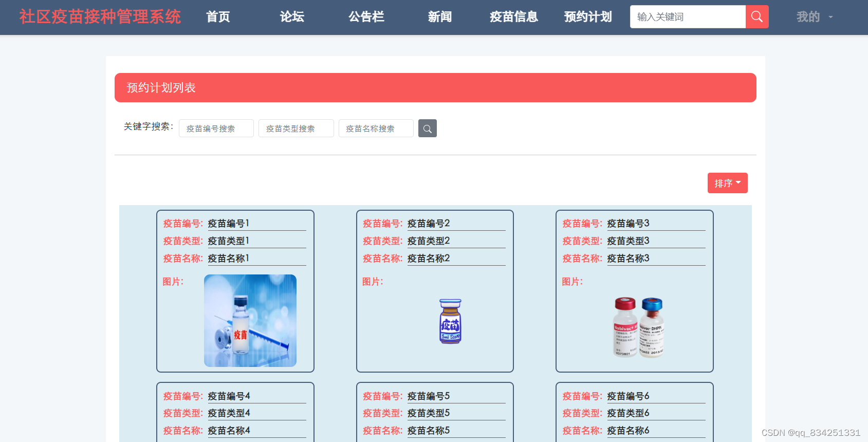
Task: Click the 疫苗名称2 value text
Action: [x=429, y=259]
